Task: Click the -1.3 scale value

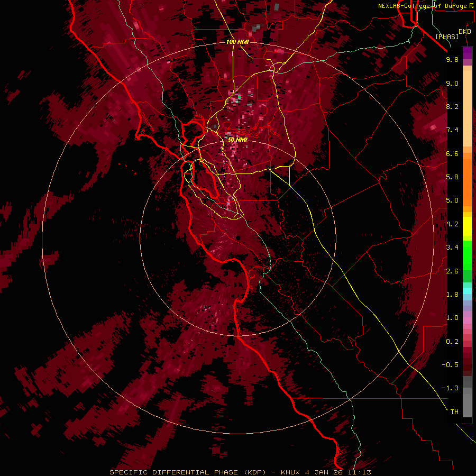Action: [x=450, y=388]
